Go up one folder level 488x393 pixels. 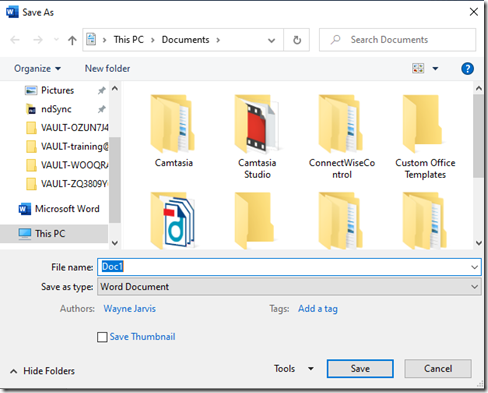pyautogui.click(x=72, y=40)
